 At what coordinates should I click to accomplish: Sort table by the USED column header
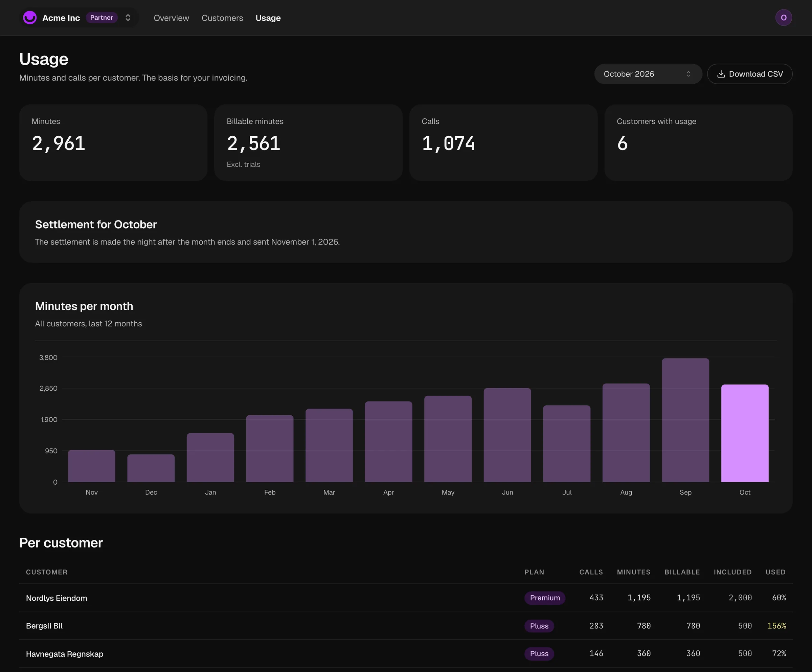click(x=775, y=572)
